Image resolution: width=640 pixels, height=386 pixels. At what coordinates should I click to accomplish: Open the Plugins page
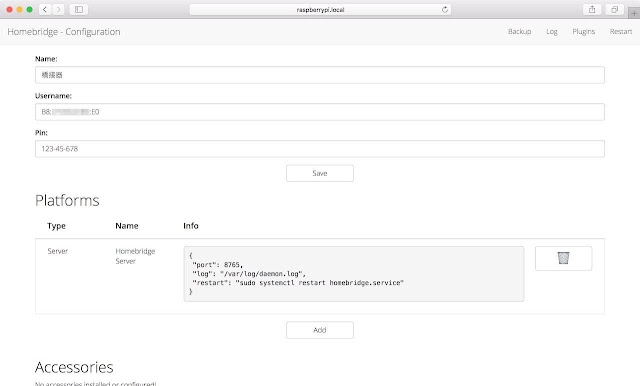[583, 31]
